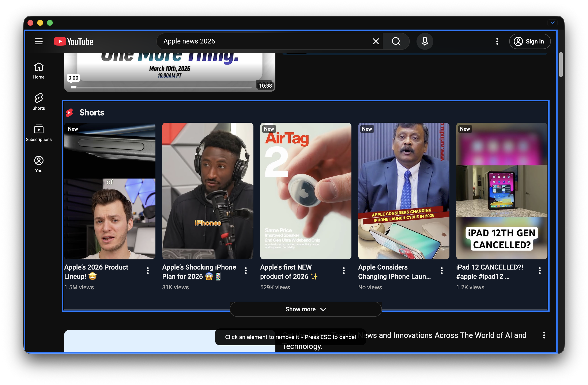The image size is (588, 385).
Task: Click the Sign in button
Action: coord(529,42)
